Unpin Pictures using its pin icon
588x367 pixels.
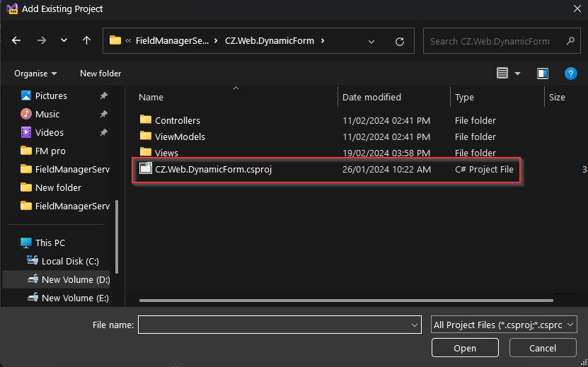pos(103,95)
